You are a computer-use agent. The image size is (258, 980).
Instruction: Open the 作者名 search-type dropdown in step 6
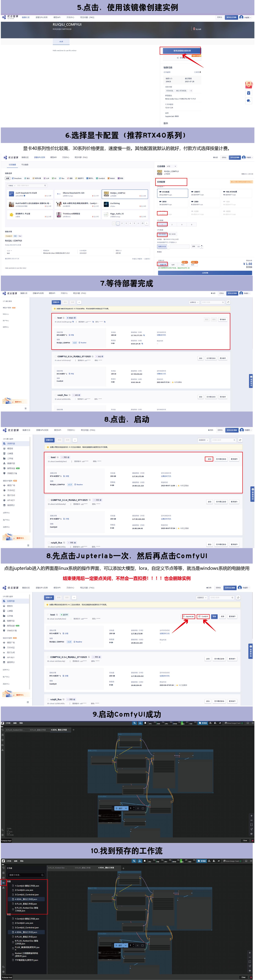pos(11,186)
